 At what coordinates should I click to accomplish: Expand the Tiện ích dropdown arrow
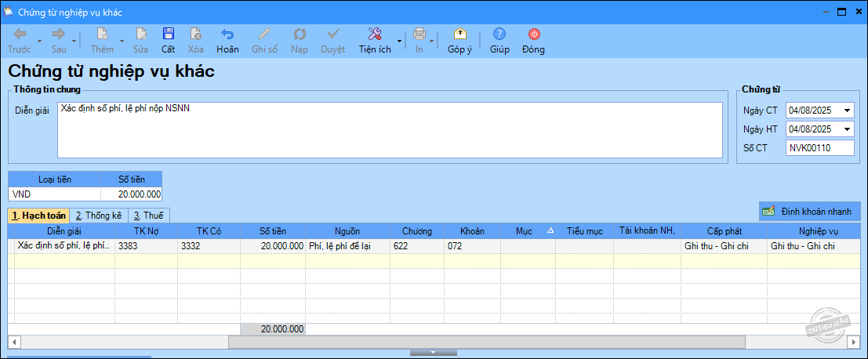tap(399, 41)
